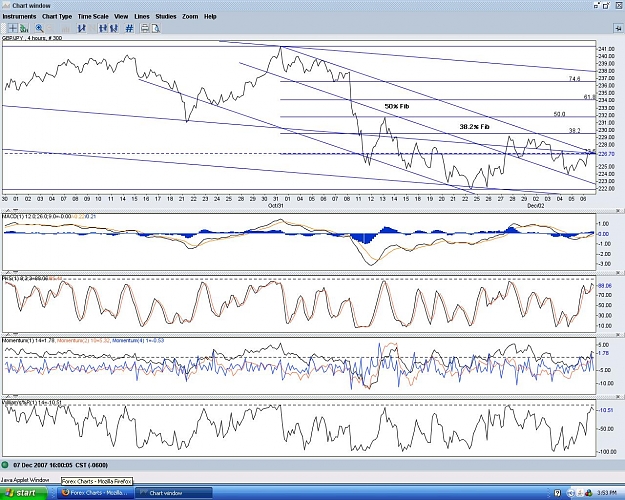Click the 3:53 PM system clock
This screenshot has width=625, height=500.
pyautogui.click(x=607, y=493)
